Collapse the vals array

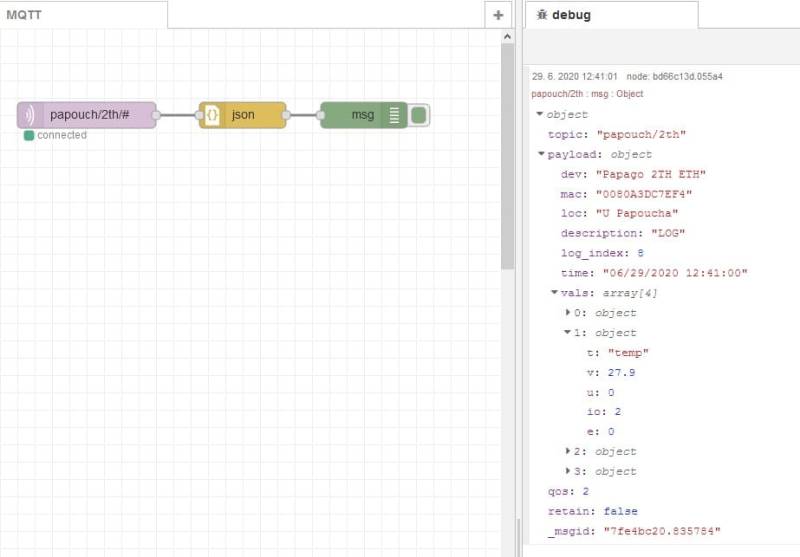(555, 293)
